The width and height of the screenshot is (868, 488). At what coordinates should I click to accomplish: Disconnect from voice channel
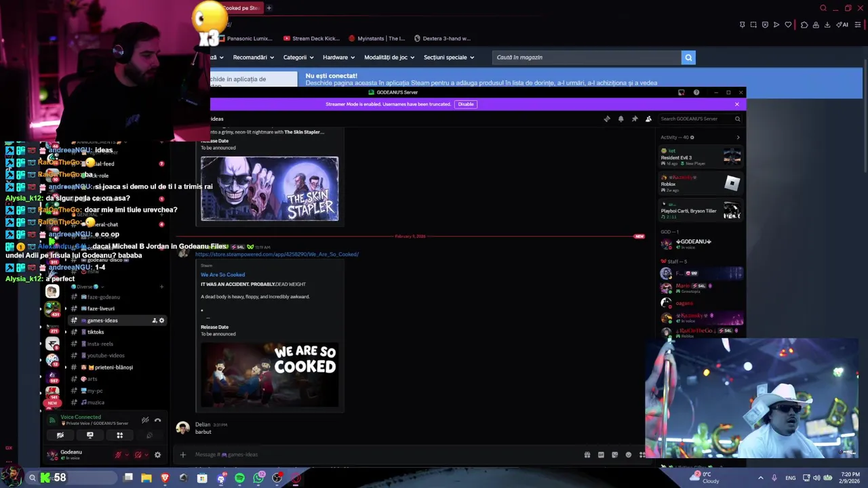pos(157,420)
